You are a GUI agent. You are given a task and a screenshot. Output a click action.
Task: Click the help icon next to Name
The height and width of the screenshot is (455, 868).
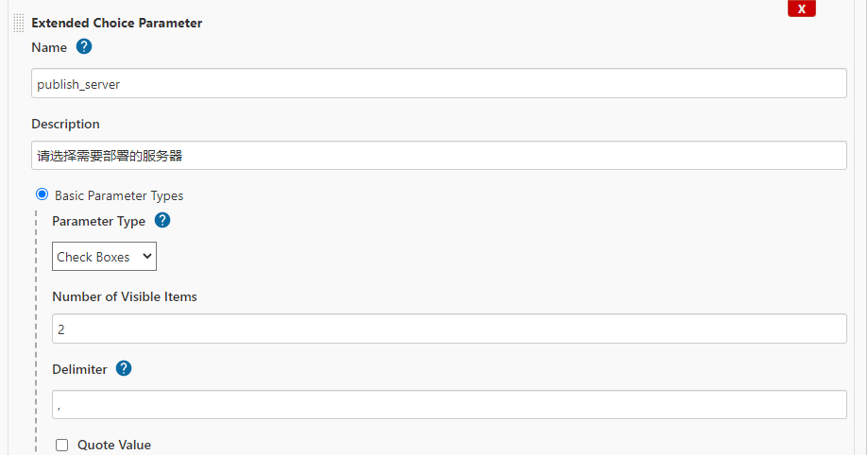pyautogui.click(x=84, y=46)
